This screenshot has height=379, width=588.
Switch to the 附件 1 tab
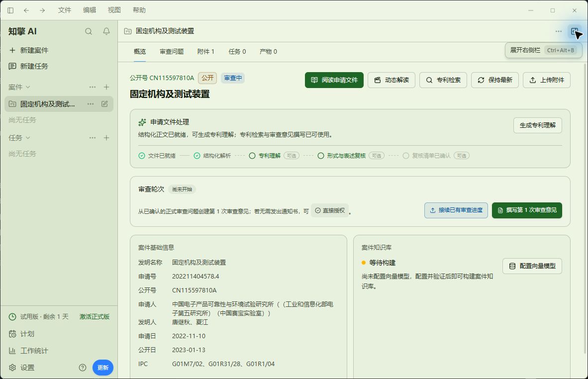pyautogui.click(x=206, y=52)
